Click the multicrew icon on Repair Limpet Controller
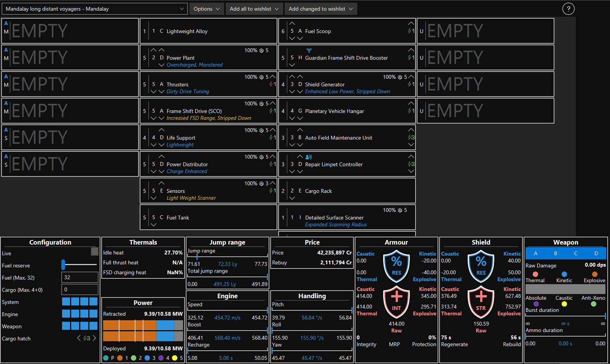The height and width of the screenshot is (364, 610). (309, 157)
